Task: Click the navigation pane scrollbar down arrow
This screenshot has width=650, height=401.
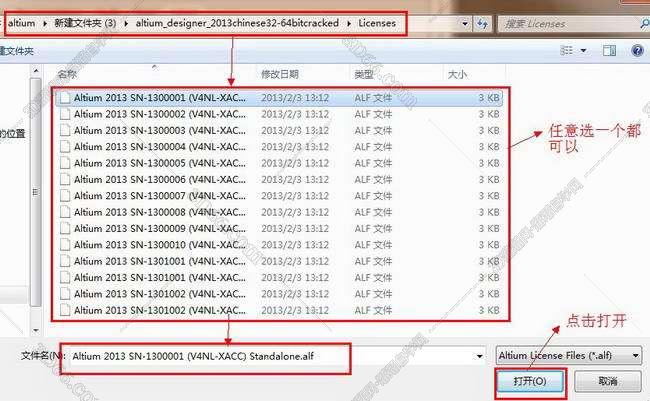Action: 36,331
